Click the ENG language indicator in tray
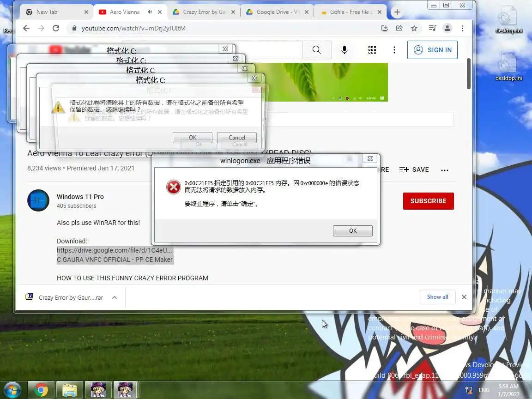The image size is (532, 399). point(484,390)
